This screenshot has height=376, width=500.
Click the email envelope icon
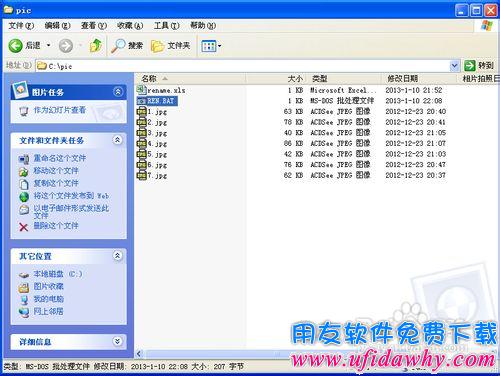coord(24,210)
